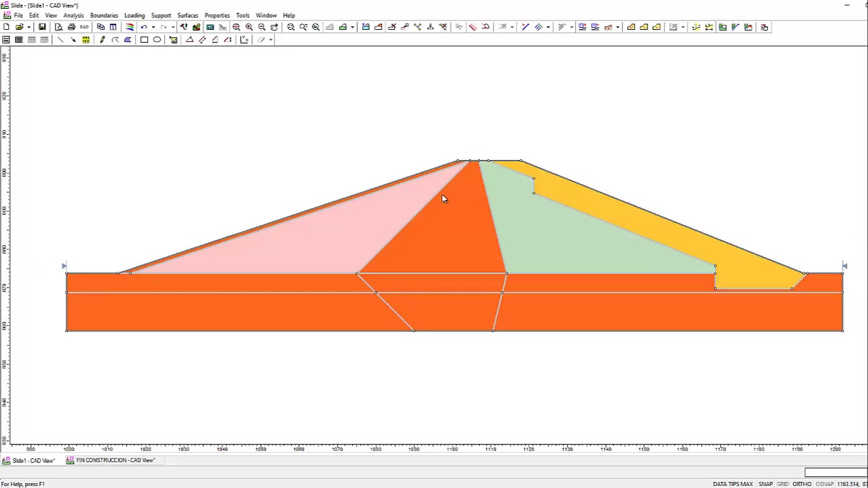Open the Properties menu

click(x=217, y=15)
